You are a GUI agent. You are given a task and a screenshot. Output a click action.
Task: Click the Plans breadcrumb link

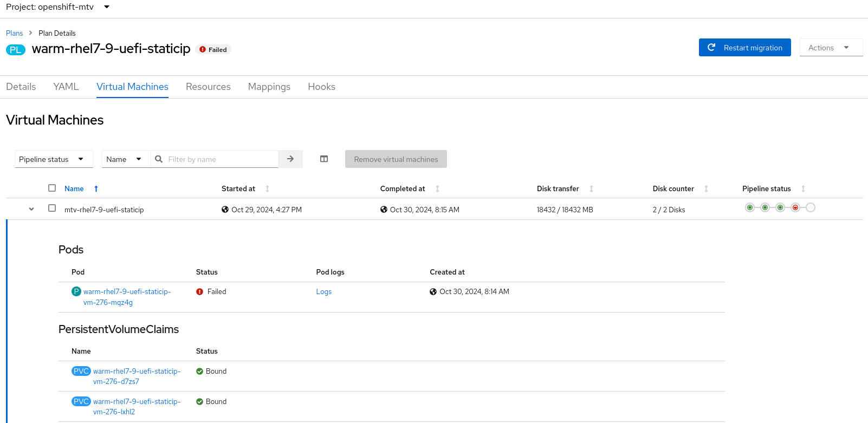pyautogui.click(x=15, y=33)
